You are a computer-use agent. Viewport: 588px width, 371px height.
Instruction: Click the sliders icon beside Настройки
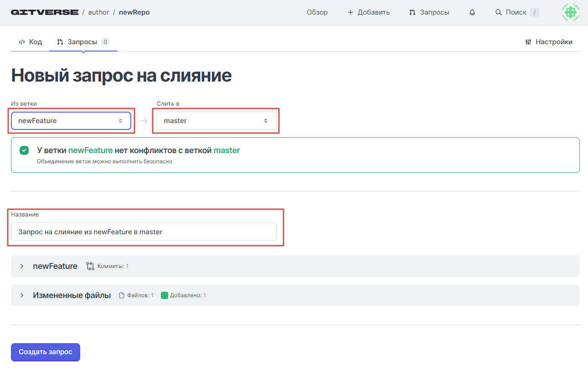[528, 42]
